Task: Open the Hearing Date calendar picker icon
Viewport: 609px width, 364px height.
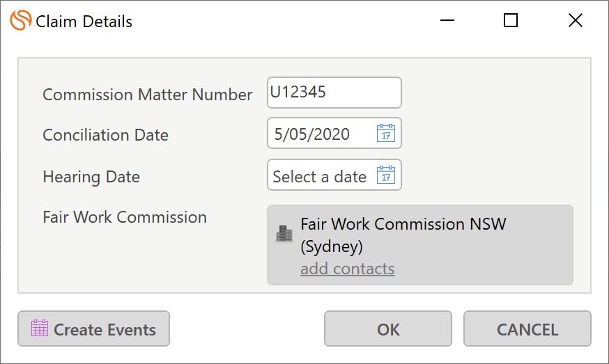Action: click(x=385, y=175)
